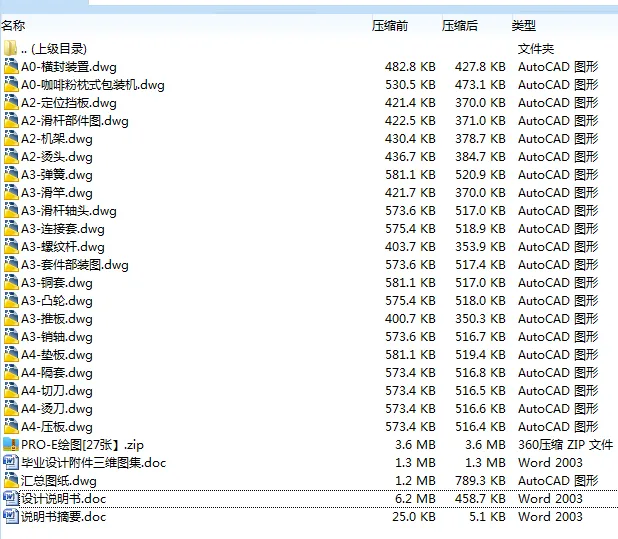618x539 pixels.
Task: Click the A3-连接套.dwg icon
Action: tap(11, 229)
